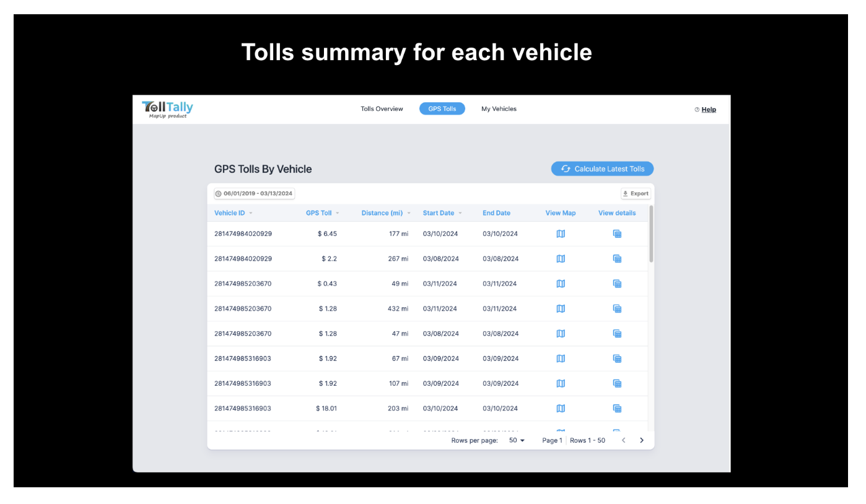Click the TollTally logo
The image size is (866, 504).
point(167,109)
